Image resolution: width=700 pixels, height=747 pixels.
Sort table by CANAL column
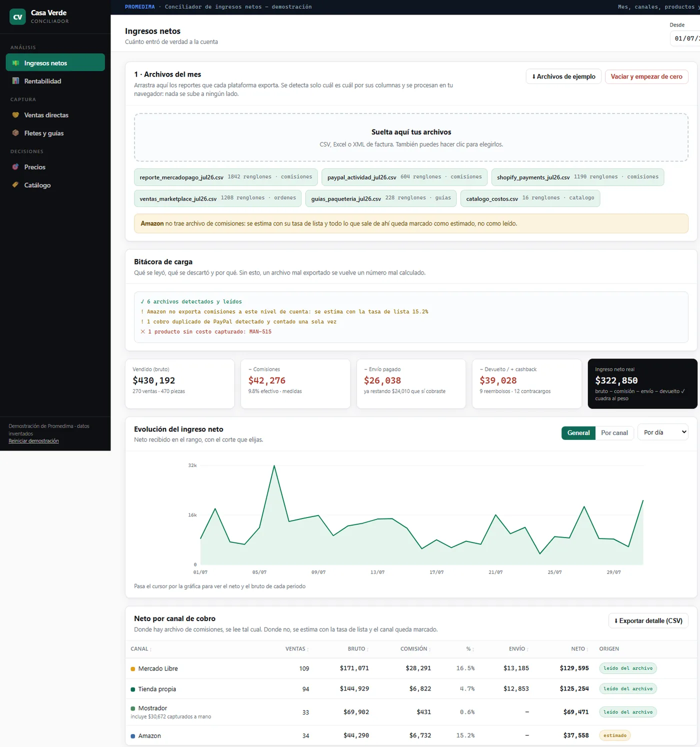(x=141, y=649)
